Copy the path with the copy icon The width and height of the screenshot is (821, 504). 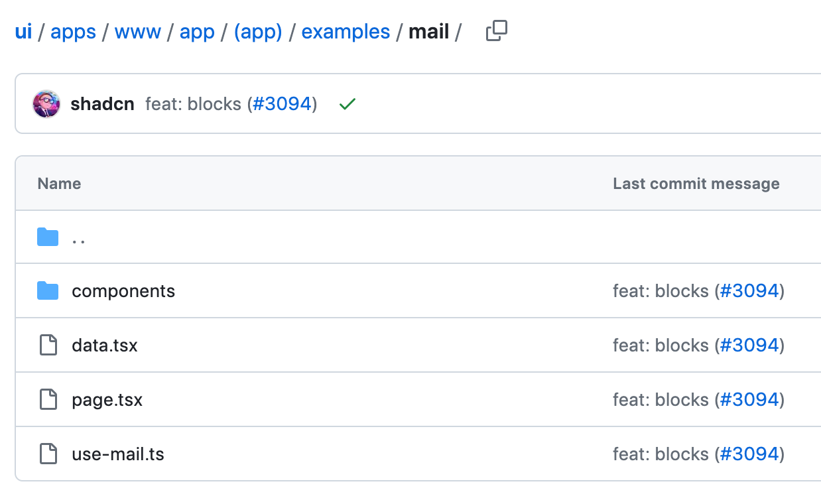click(497, 31)
